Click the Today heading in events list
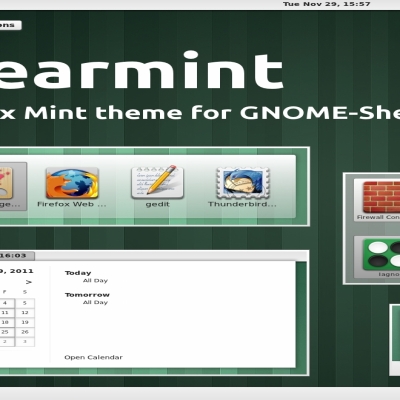 point(78,273)
